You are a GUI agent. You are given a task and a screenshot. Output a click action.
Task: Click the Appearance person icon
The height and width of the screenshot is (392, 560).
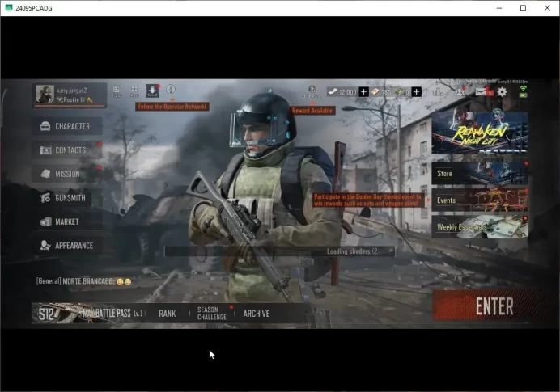(x=45, y=246)
